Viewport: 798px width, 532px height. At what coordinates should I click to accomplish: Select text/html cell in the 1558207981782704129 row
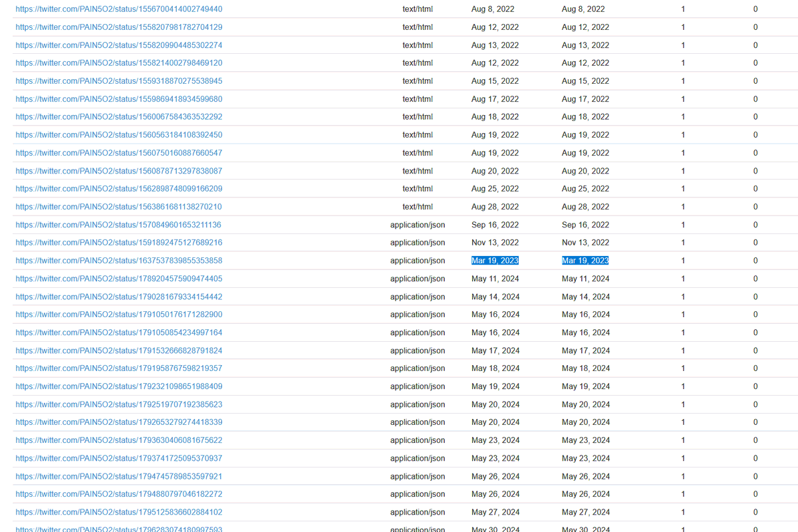click(x=418, y=27)
